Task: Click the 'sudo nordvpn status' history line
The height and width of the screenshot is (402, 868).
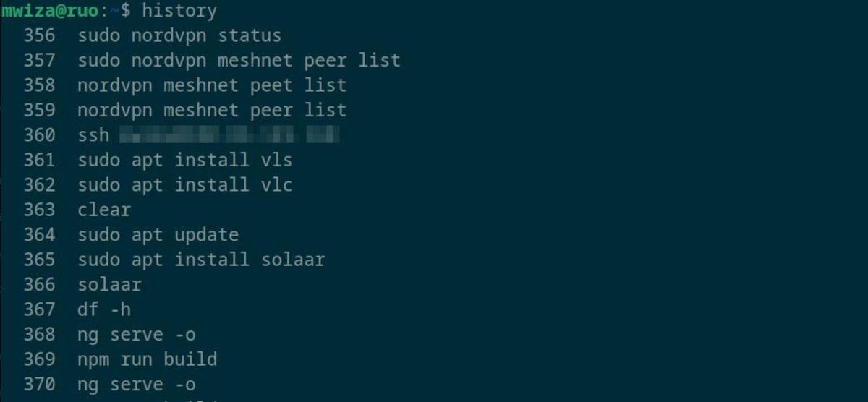Action: pos(179,35)
